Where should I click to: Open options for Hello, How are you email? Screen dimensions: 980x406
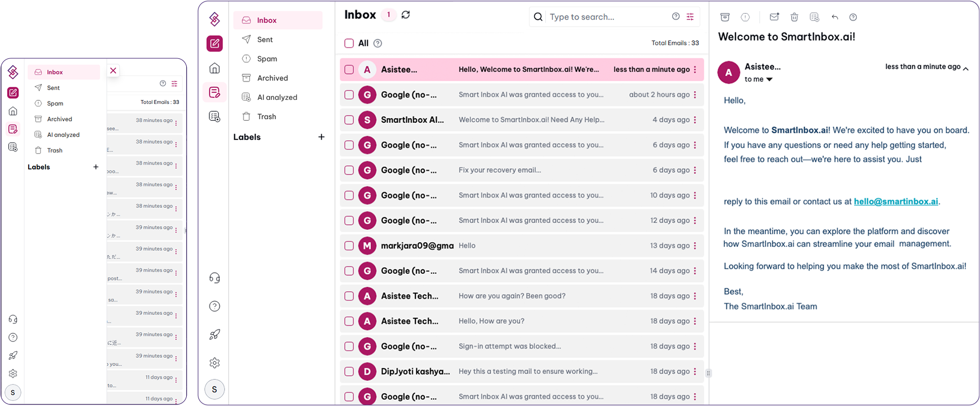[695, 321]
